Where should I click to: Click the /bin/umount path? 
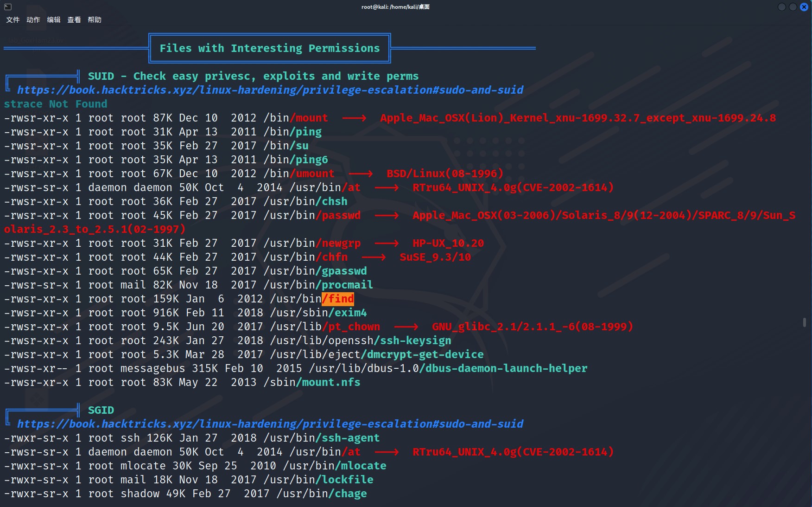click(299, 173)
